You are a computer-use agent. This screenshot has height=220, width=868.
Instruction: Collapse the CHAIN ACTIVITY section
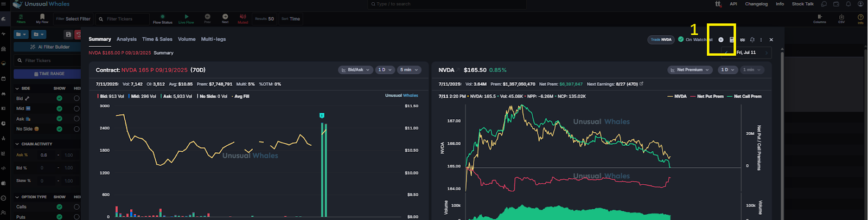(17, 144)
